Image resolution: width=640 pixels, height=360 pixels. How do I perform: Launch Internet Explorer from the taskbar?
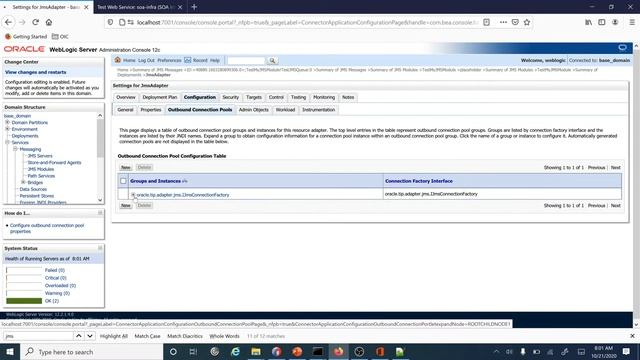235,351
